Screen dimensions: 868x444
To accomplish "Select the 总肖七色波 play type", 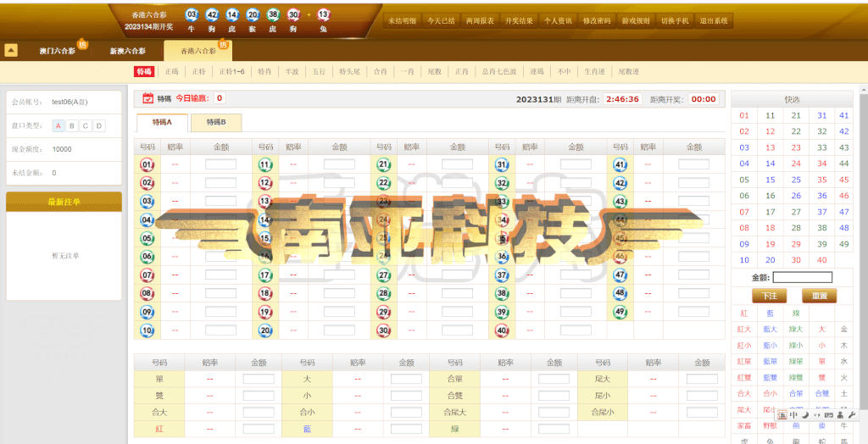I will pyautogui.click(x=499, y=71).
